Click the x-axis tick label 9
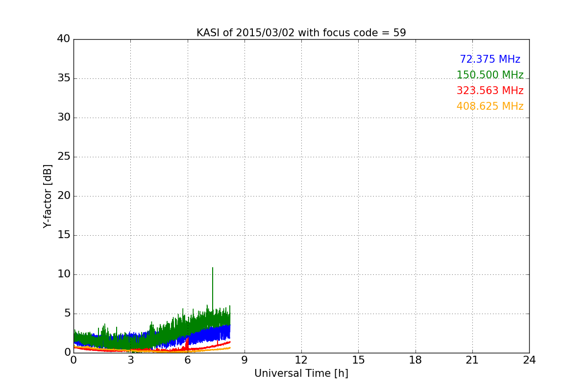This screenshot has width=588, height=392. coord(244,360)
